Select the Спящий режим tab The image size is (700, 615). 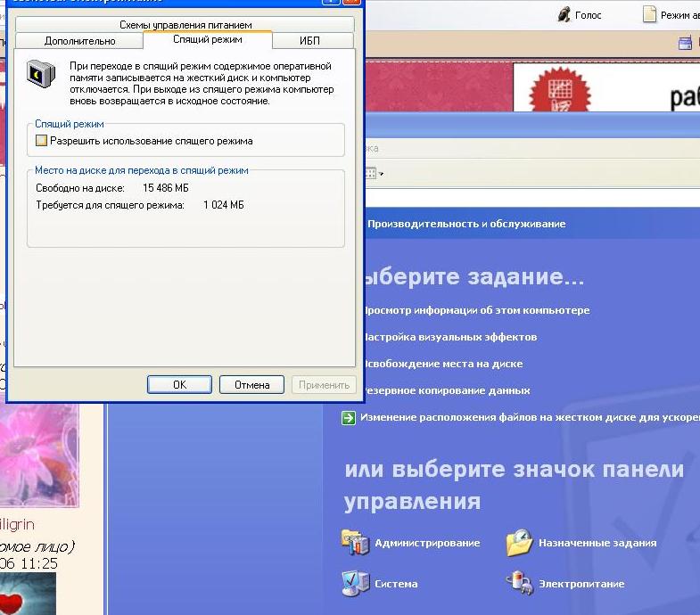pos(208,39)
